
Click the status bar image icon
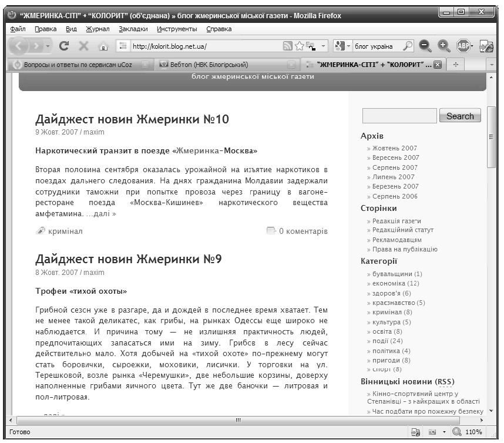click(x=432, y=432)
